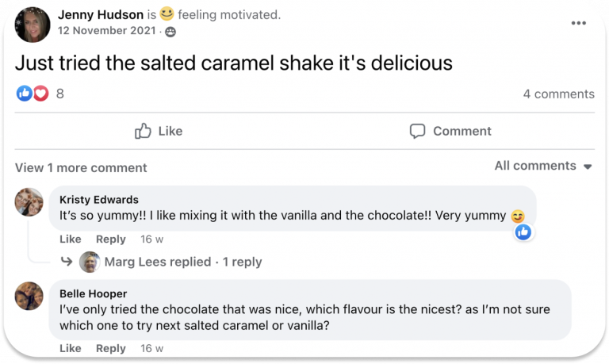Open Jenny Hudson's profile name link
Viewport: 609px width, 364px height.
click(101, 15)
